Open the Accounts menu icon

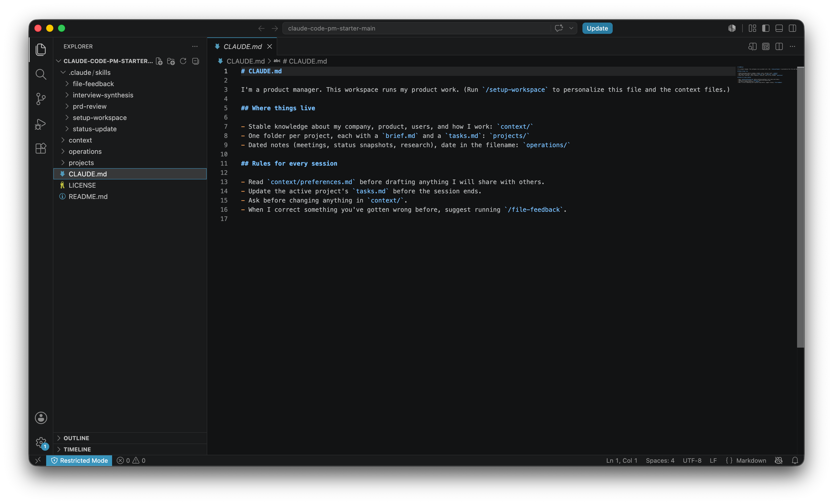[41, 418]
